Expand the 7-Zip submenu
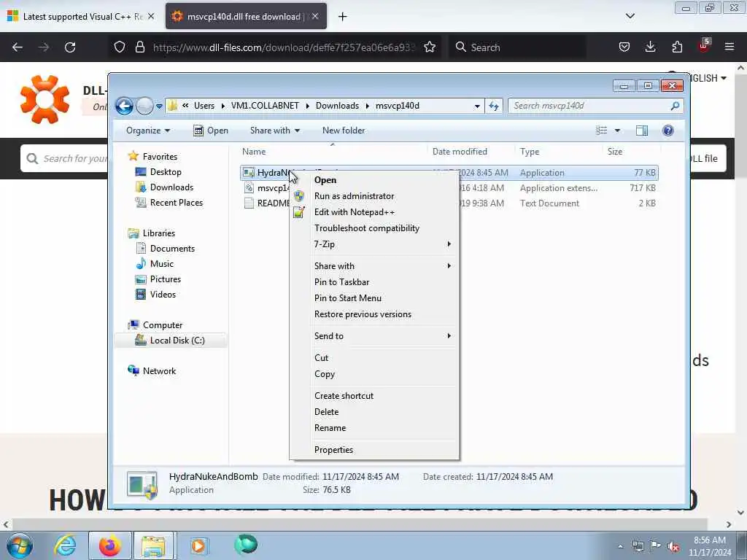The height and width of the screenshot is (560, 747). click(x=374, y=244)
